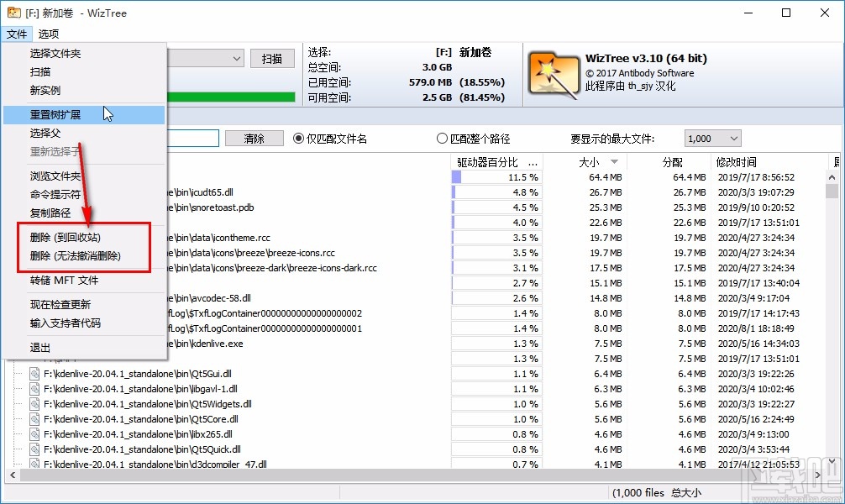This screenshot has width=845, height=504.
Task: Choose 复制路径 menu entry
Action: (83, 213)
